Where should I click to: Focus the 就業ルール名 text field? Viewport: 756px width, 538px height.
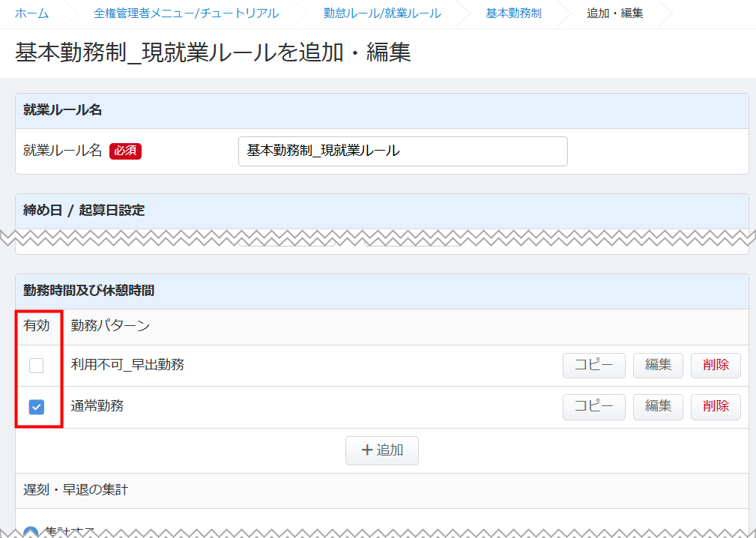pos(402,151)
